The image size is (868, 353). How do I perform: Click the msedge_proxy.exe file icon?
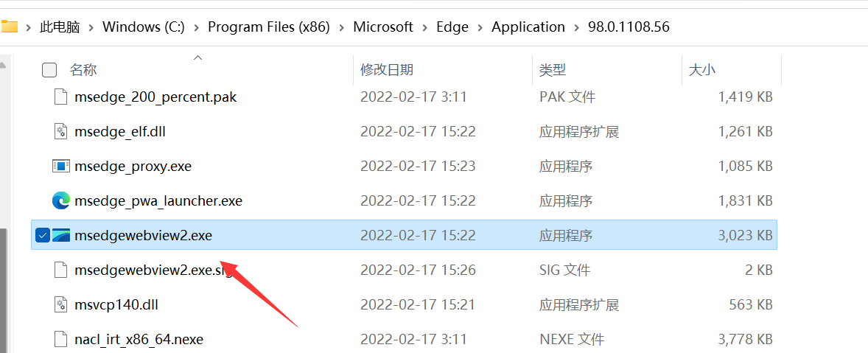tap(60, 166)
